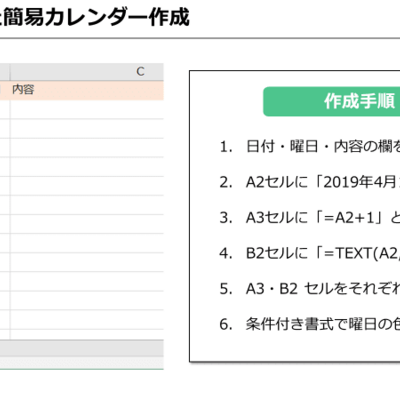The image size is (400, 400).
Task: Click the peach-colored header row fill
Action: coord(82,90)
